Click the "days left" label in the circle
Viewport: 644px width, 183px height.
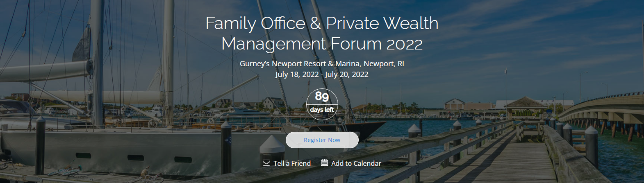click(322, 110)
